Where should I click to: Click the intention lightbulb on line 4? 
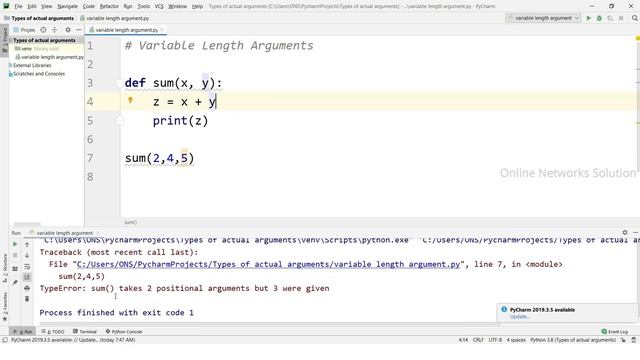[130, 100]
